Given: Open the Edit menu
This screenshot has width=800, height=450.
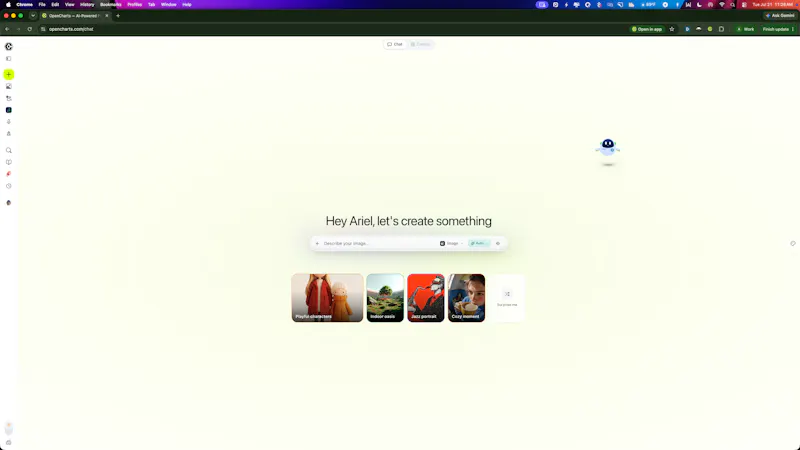Looking at the screenshot, I should (55, 5).
